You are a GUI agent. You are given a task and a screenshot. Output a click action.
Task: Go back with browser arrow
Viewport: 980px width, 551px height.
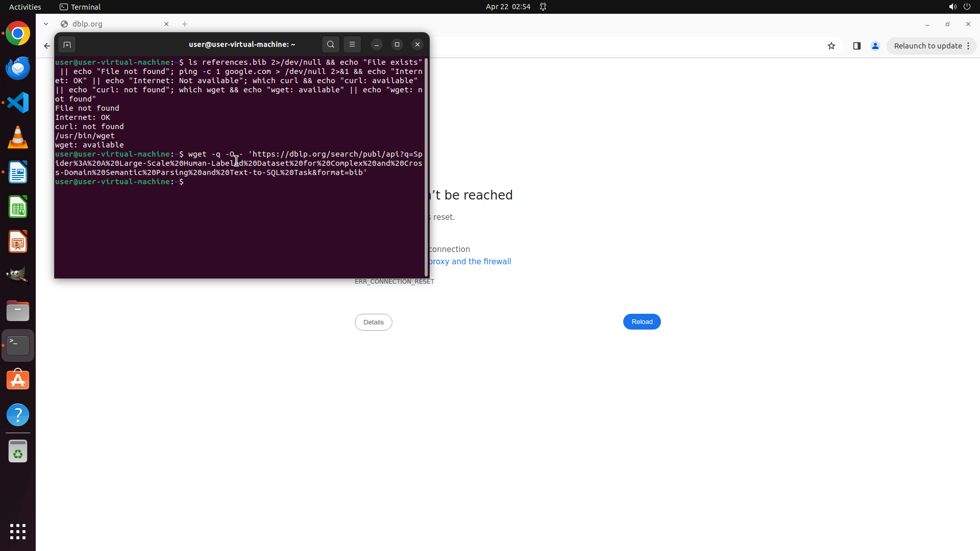[47, 46]
